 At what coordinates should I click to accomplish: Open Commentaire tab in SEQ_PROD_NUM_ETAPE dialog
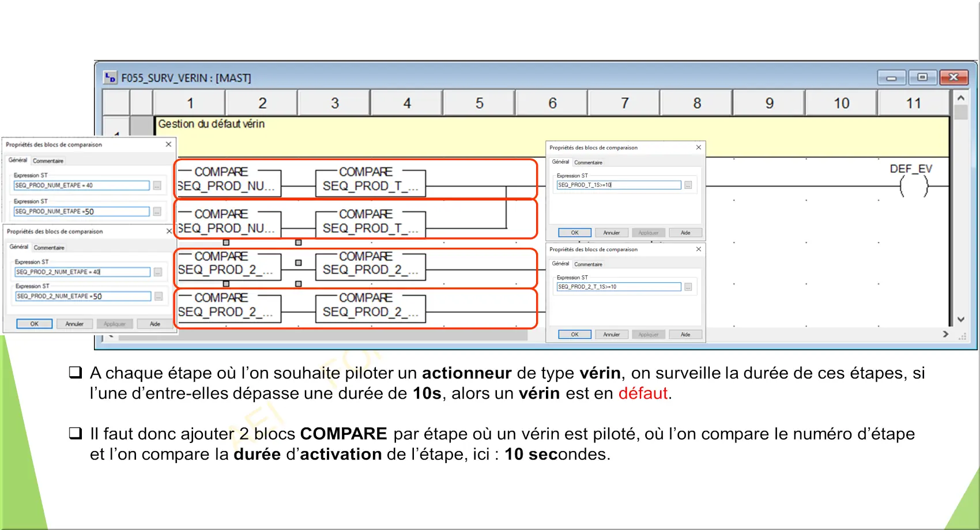click(x=48, y=161)
